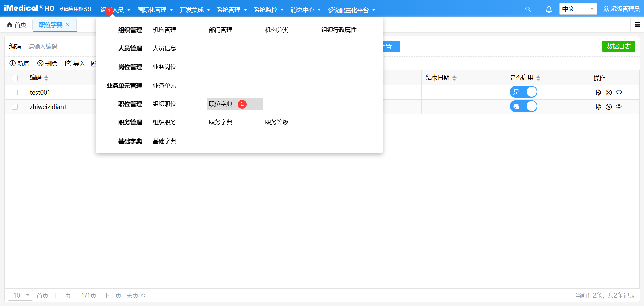Screen dimensions: 644x306
Task: Open the edit icon for test001 row
Action: tap(599, 92)
